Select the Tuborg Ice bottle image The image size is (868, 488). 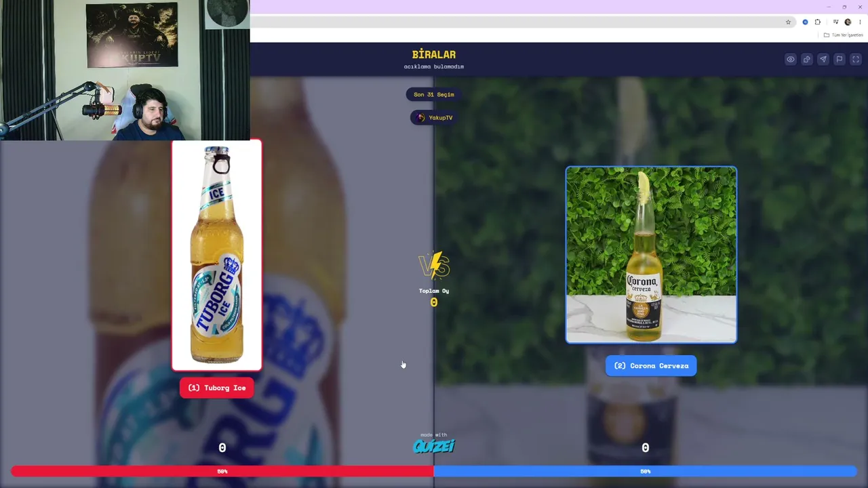coord(217,255)
